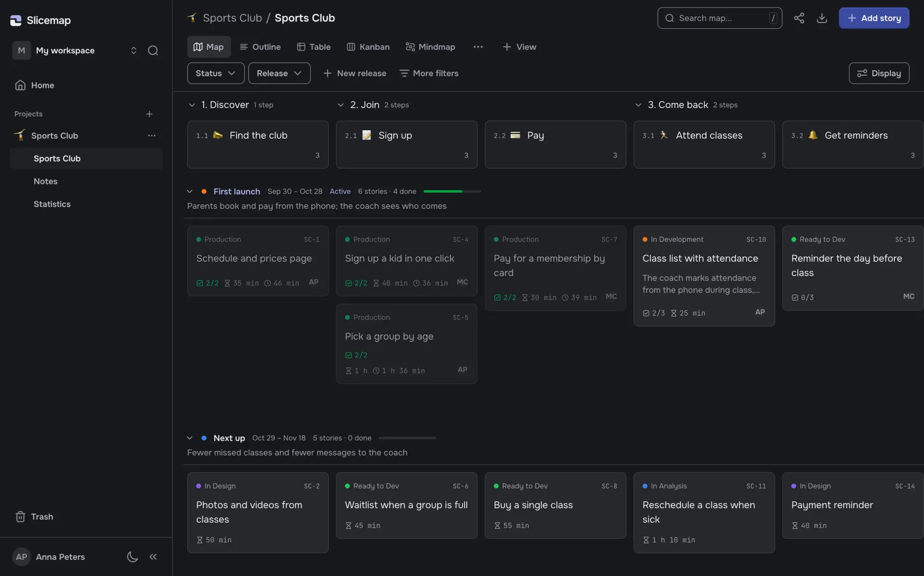Open Trash in sidebar
This screenshot has height=576, width=924.
(x=35, y=516)
